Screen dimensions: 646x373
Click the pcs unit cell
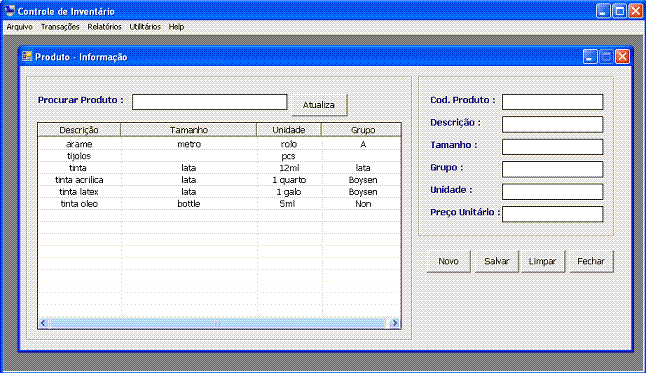(289, 156)
